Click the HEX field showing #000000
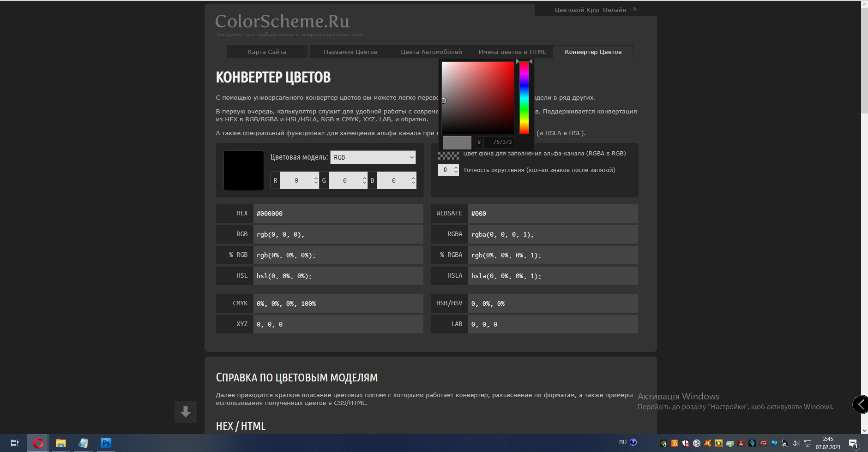The image size is (868, 452). pos(338,214)
